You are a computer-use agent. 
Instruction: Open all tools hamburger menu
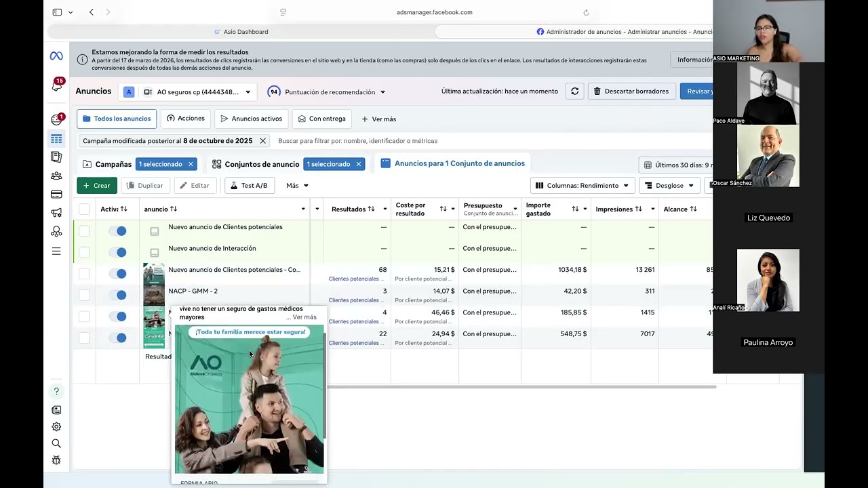click(56, 251)
